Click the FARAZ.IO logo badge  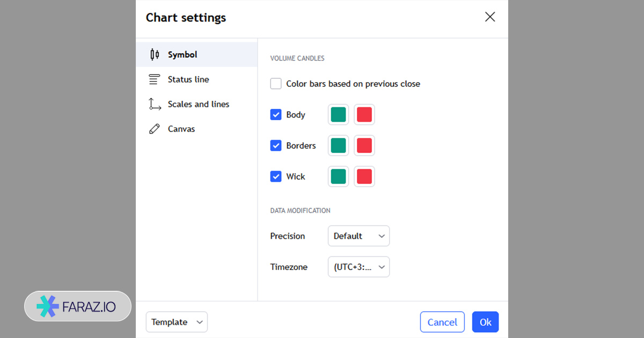pos(78,306)
